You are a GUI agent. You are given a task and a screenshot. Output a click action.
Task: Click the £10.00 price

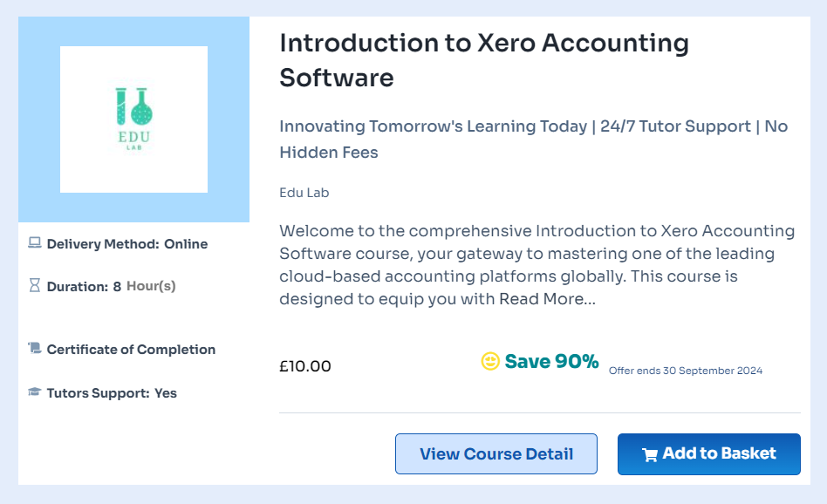tap(305, 366)
